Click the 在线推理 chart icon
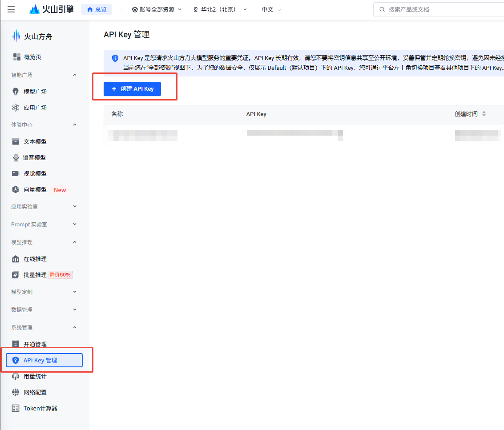The image size is (504, 430). pos(16,259)
